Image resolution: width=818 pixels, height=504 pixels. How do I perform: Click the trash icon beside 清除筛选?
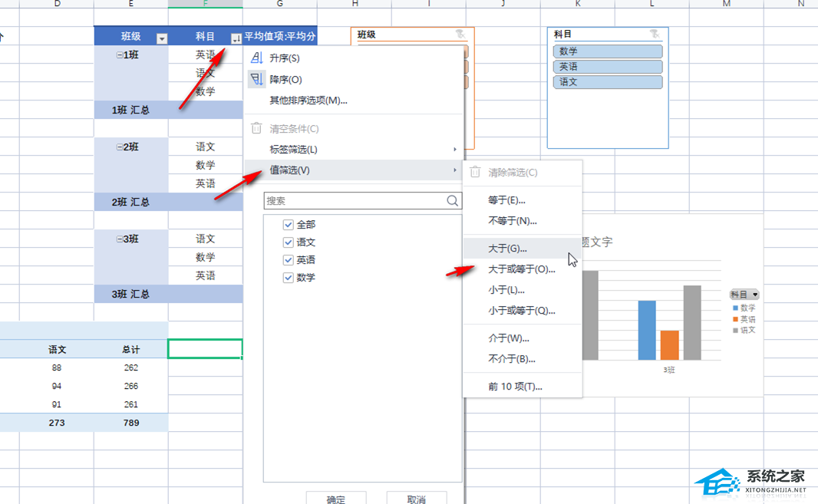pyautogui.click(x=476, y=173)
